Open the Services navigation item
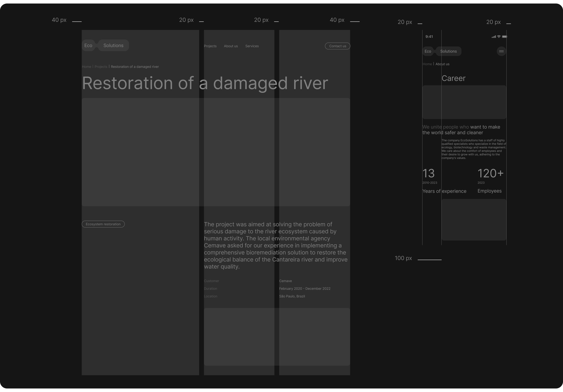 pyautogui.click(x=252, y=46)
